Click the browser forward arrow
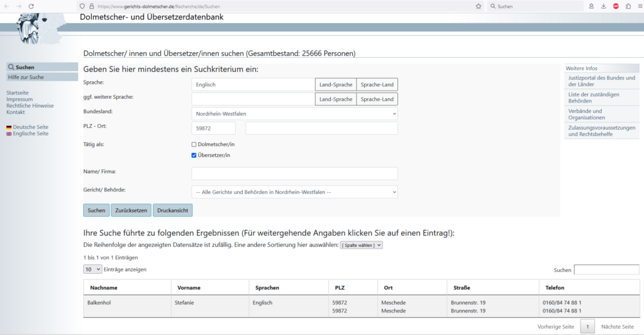Screen dimensions: 644x335 (19, 6)
